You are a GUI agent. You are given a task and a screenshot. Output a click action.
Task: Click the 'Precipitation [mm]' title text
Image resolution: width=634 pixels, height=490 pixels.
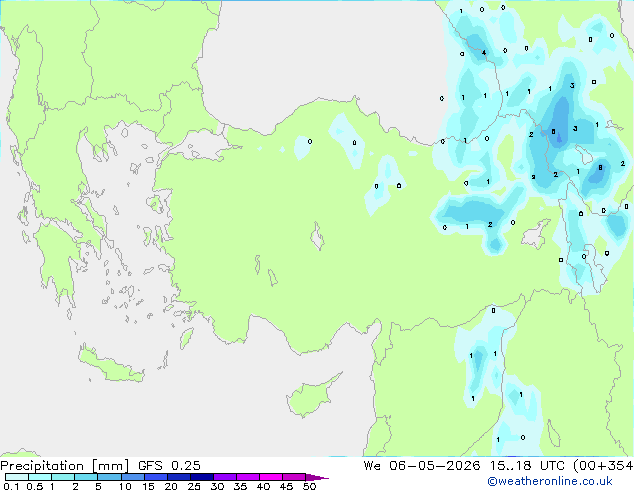65,466
